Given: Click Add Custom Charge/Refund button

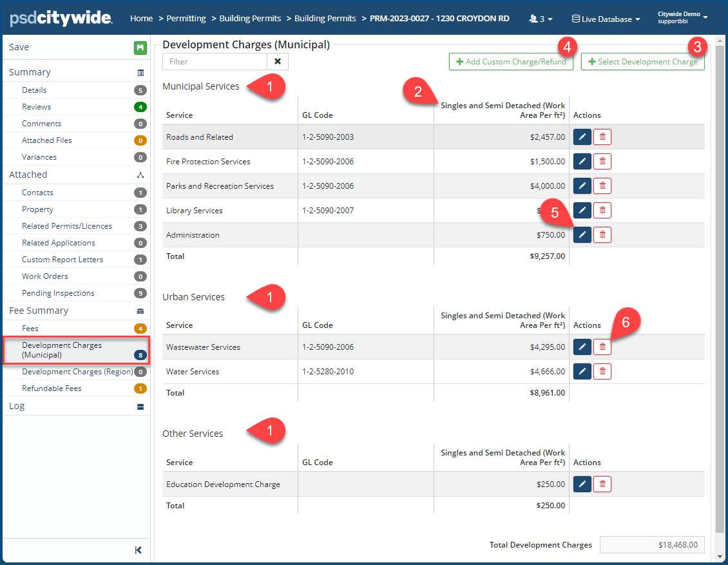Looking at the screenshot, I should point(511,62).
